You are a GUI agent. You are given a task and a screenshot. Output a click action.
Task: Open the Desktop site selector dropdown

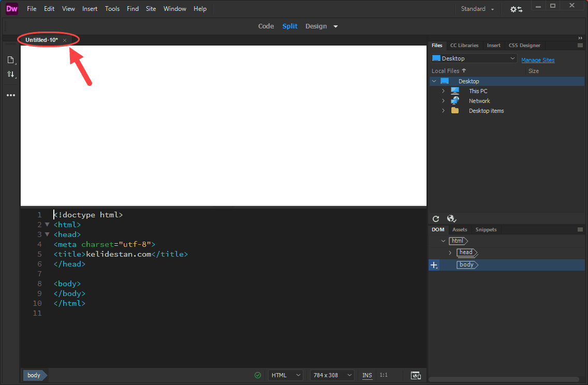474,58
